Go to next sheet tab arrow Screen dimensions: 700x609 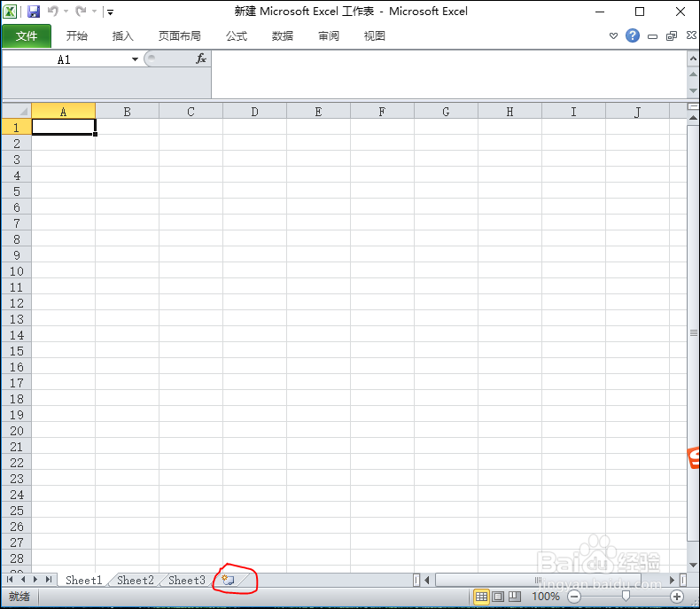(x=35, y=580)
